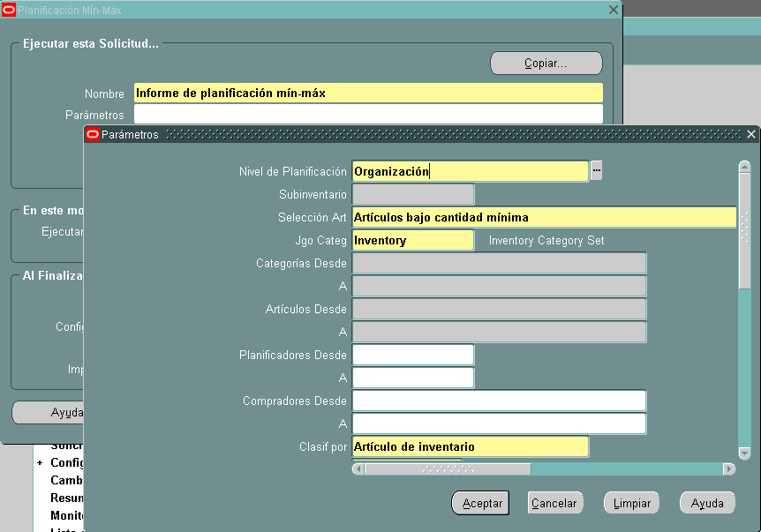Click the left arrow of the horizontal scrollbar
The height and width of the screenshot is (532, 761).
[358, 470]
